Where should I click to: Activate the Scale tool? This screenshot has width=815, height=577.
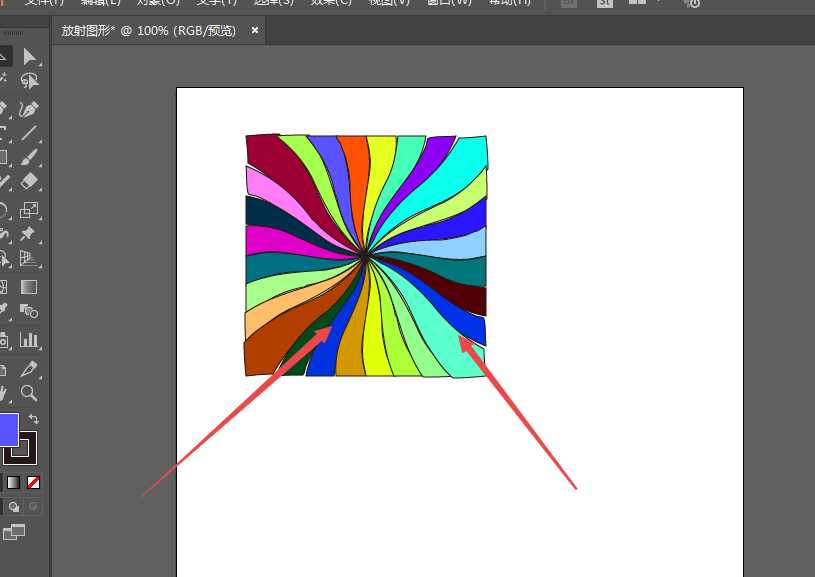[29, 209]
